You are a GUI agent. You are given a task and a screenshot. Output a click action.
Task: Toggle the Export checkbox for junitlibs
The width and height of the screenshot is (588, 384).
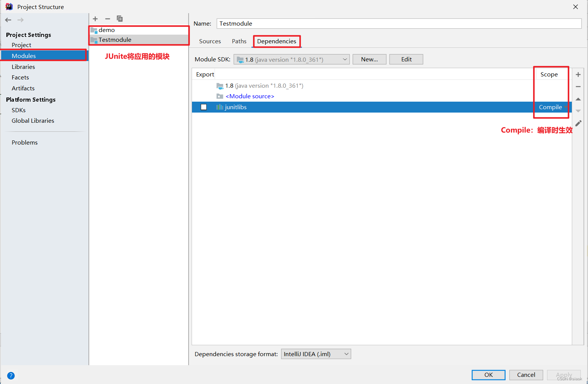(x=204, y=107)
